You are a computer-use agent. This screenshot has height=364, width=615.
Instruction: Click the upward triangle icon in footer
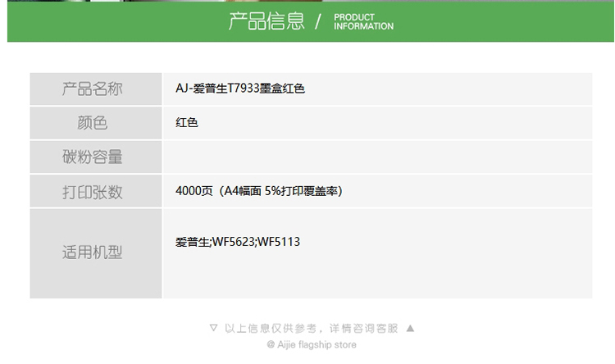click(x=410, y=328)
